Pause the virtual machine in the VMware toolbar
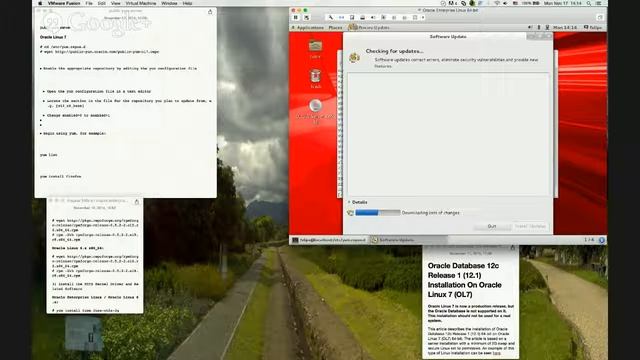The height and width of the screenshot is (360, 640). [296, 18]
